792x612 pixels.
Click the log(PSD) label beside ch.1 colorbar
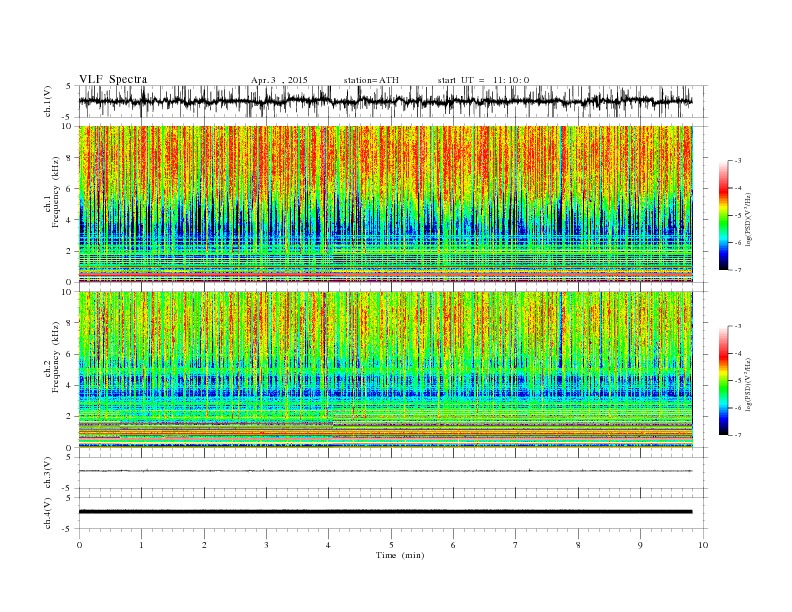(749, 219)
